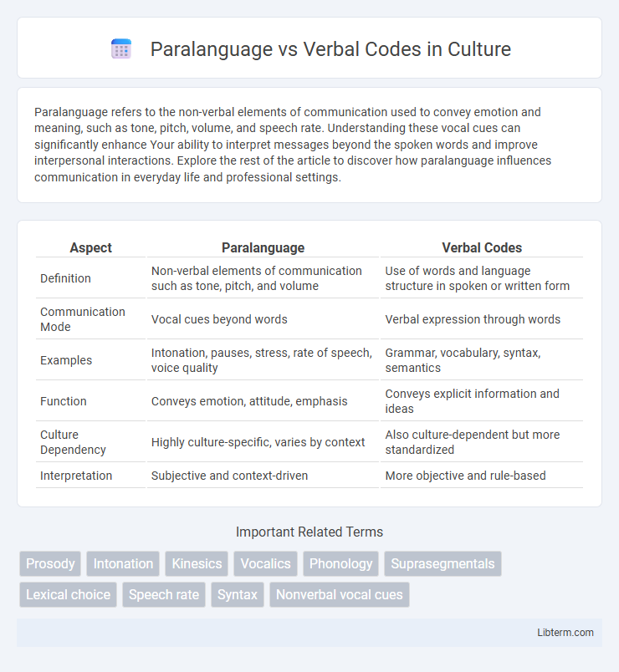Open the Nonverbal vocal cues tag
619x672 pixels.
tap(340, 594)
